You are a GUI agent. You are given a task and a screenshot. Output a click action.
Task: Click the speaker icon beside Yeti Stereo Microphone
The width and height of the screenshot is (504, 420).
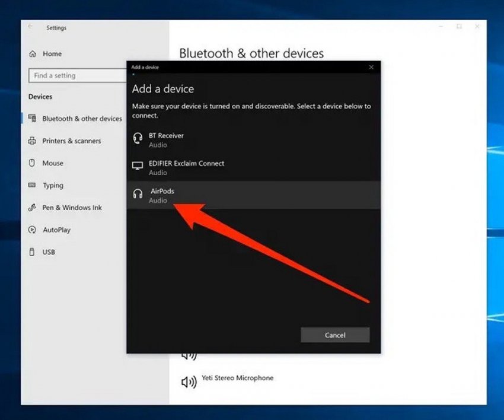[189, 382]
